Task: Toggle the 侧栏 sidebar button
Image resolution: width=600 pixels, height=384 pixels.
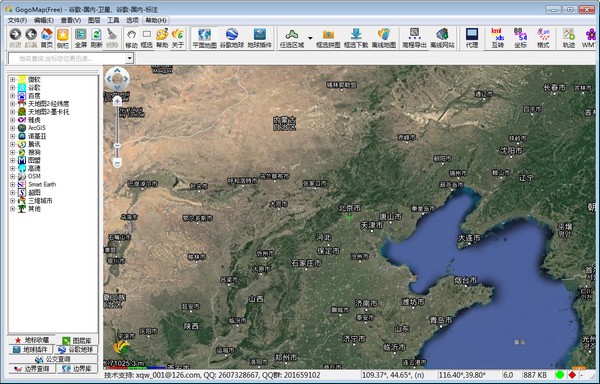Action: (x=62, y=38)
